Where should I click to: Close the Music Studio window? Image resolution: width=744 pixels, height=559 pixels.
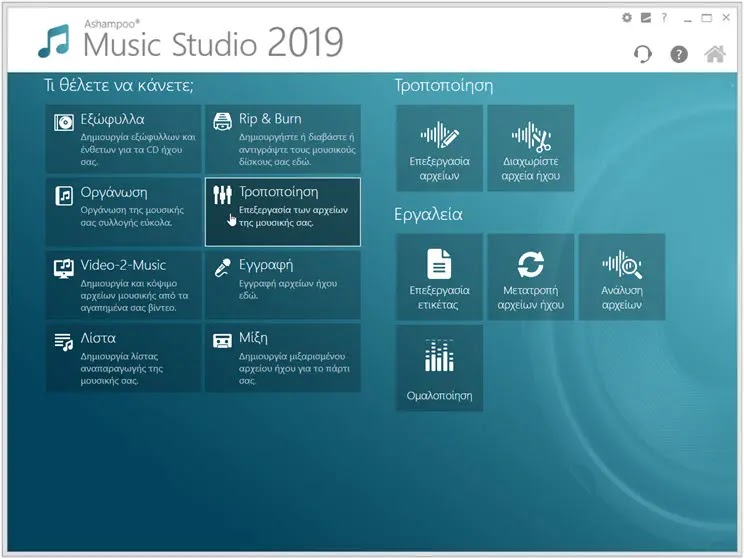click(726, 18)
